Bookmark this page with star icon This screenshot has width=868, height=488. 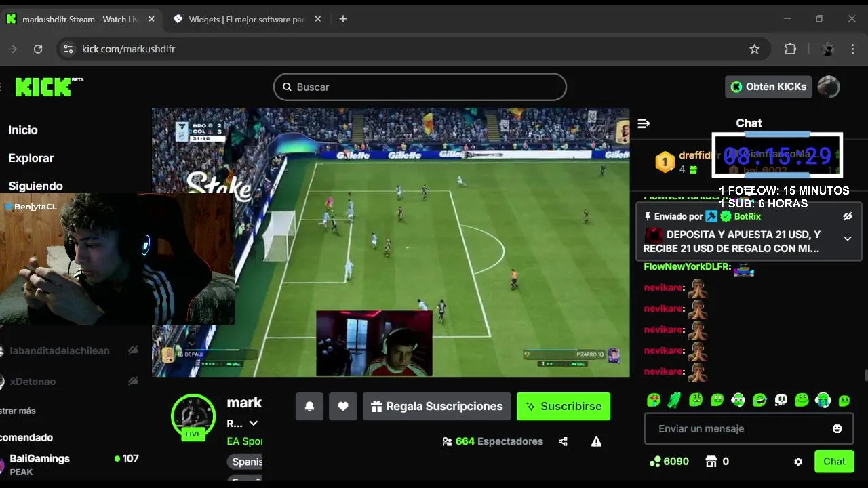coord(754,49)
